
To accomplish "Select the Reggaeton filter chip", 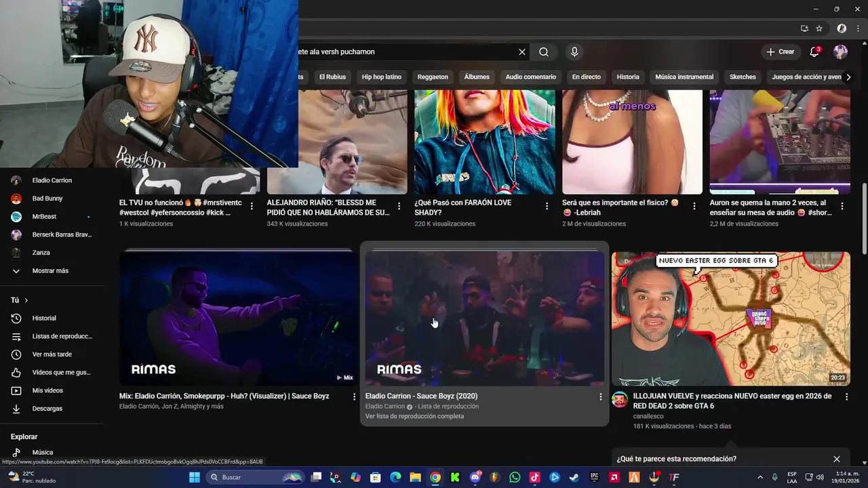I will click(x=433, y=77).
